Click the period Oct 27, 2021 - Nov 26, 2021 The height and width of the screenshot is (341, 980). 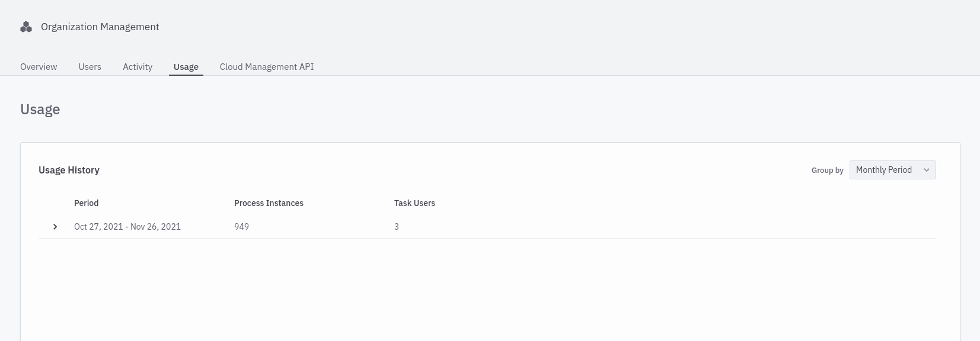point(127,227)
